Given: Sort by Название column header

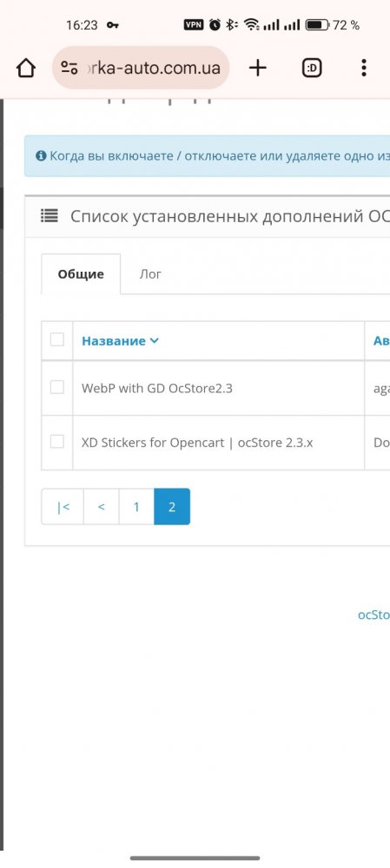Looking at the screenshot, I should coord(120,341).
